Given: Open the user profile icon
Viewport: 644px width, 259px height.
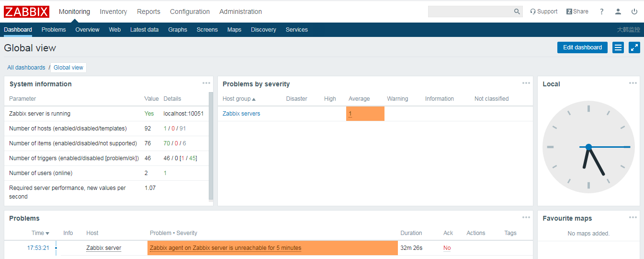Looking at the screenshot, I should (x=618, y=12).
